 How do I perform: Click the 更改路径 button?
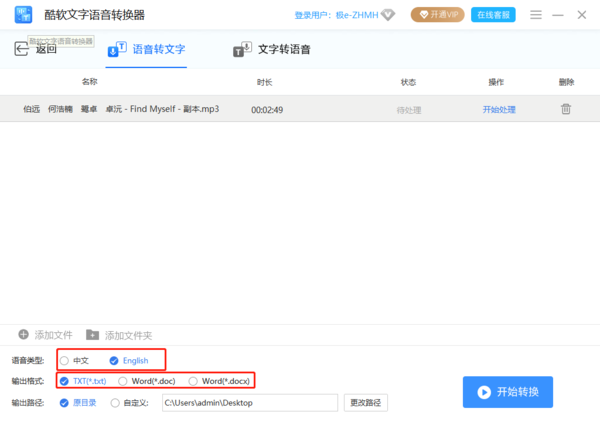pos(365,403)
